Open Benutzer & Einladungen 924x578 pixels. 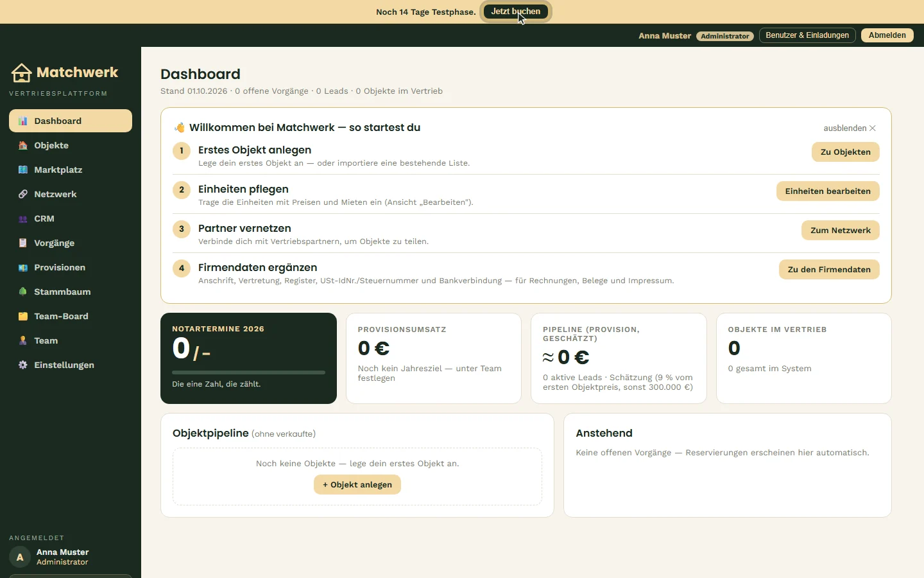point(807,35)
